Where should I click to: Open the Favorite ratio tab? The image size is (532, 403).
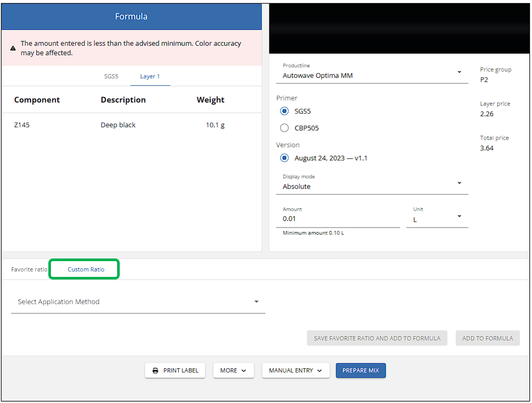[29, 270]
